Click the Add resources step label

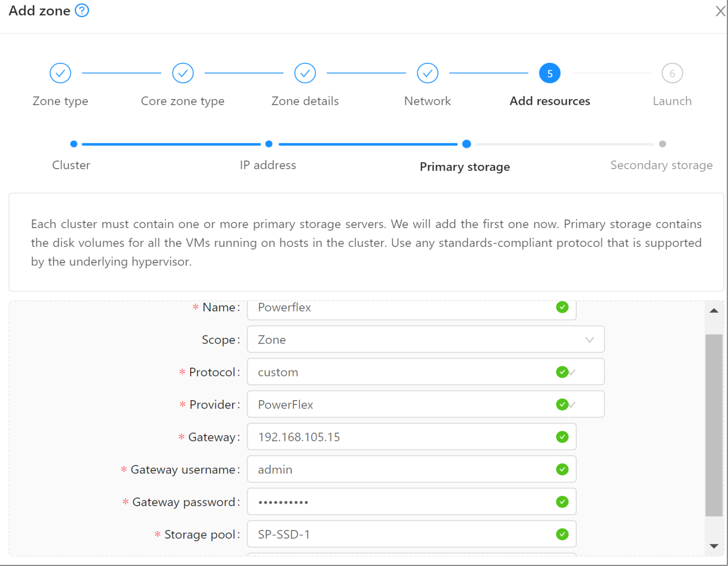coord(550,101)
